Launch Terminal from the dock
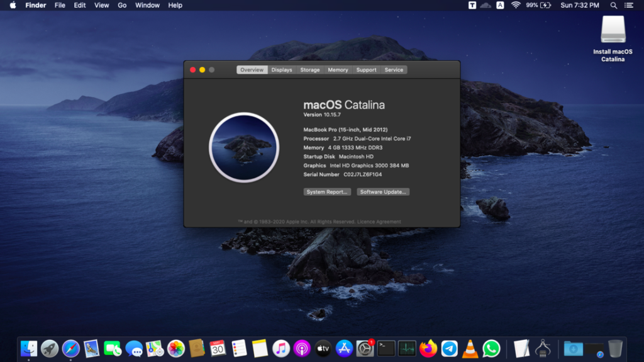Image resolution: width=644 pixels, height=362 pixels. pyautogui.click(x=386, y=348)
